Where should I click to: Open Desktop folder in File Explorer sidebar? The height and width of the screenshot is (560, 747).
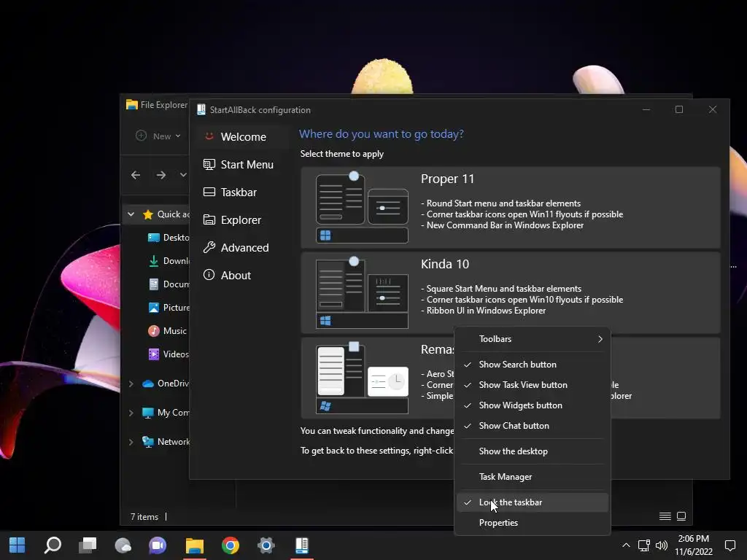[x=169, y=238]
